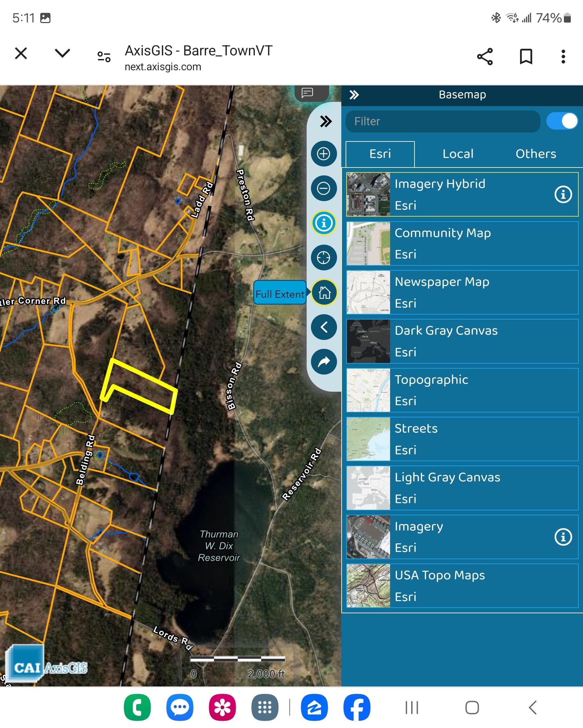Go to full extent with home icon
Image resolution: width=583 pixels, height=728 pixels.
pos(323,292)
